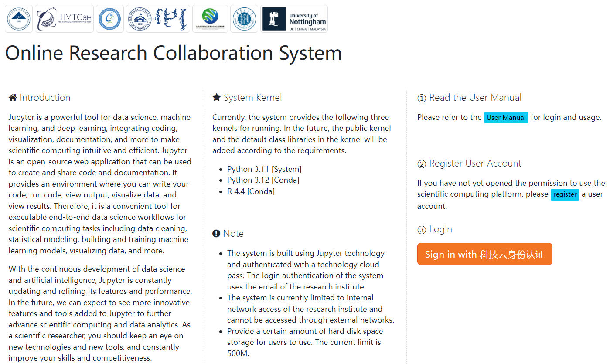Click the star icon next to System Kernel
The width and height of the screenshot is (610, 364).
[x=217, y=97]
